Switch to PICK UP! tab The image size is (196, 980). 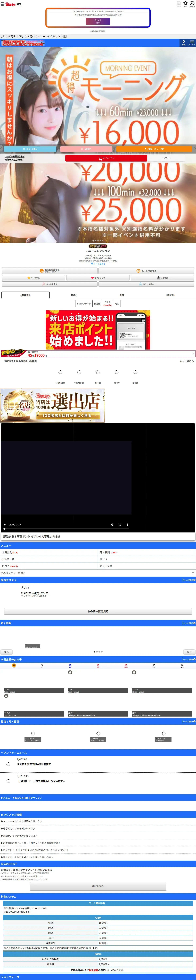click(171, 295)
